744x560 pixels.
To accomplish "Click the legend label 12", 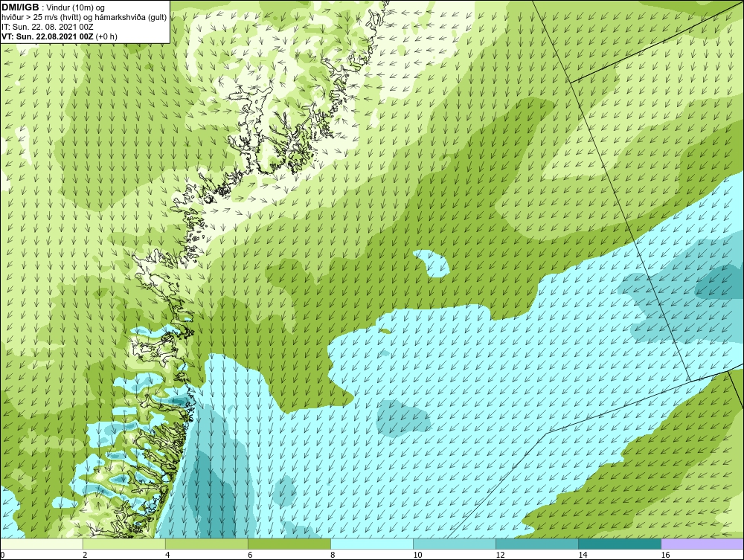I will click(500, 555).
